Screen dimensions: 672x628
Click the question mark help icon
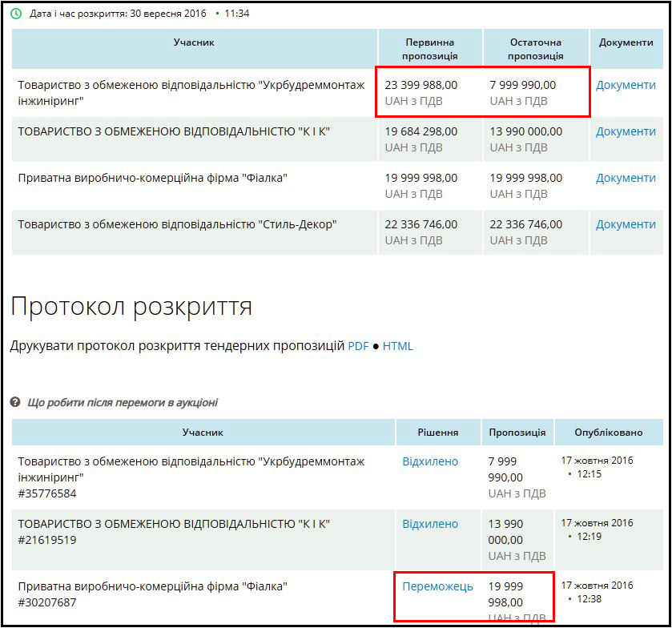pos(15,402)
